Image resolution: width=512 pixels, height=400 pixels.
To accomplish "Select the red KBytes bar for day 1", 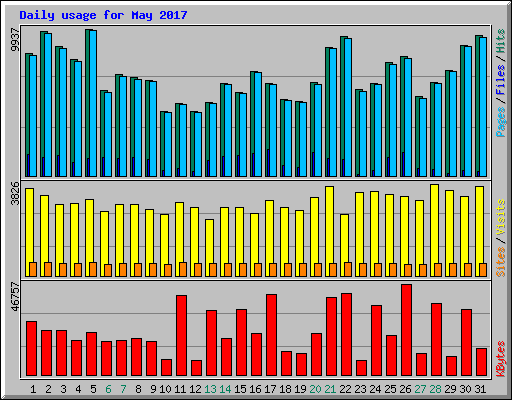I will (x=31, y=349).
